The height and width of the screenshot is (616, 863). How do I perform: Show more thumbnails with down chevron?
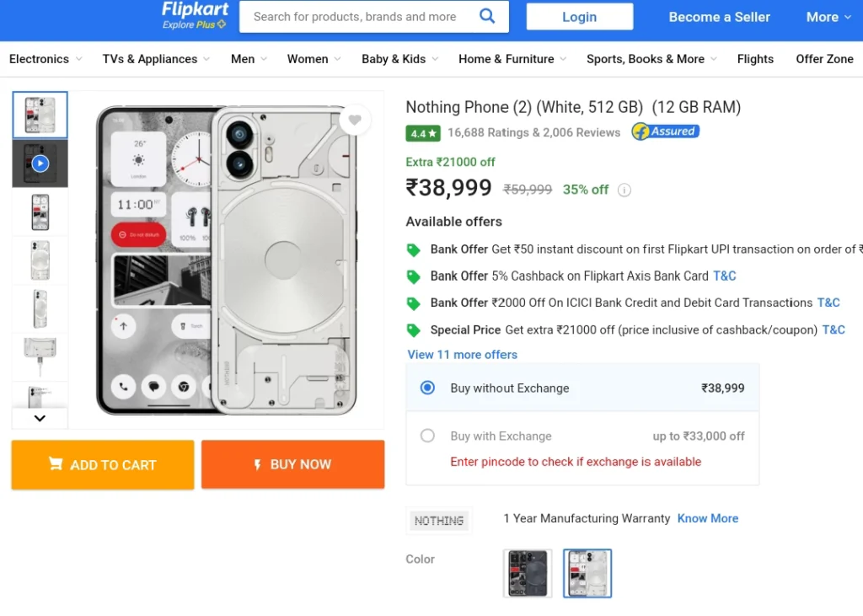tap(40, 418)
